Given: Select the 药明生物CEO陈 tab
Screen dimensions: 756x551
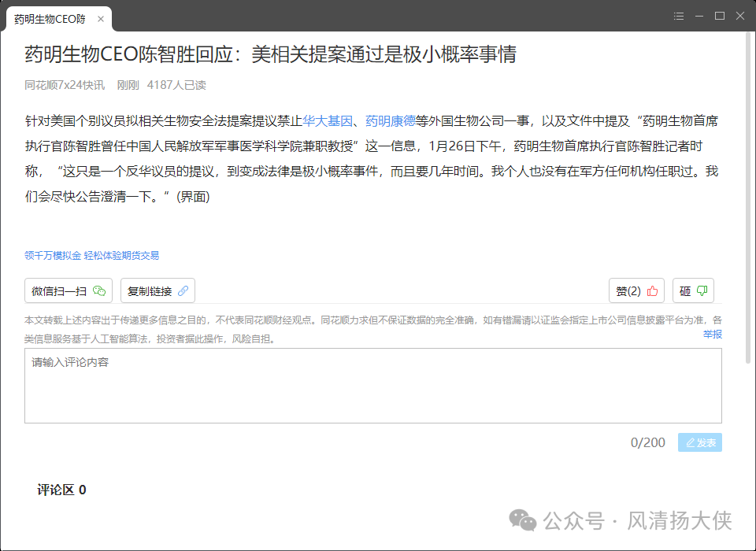Looking at the screenshot, I should click(x=50, y=19).
